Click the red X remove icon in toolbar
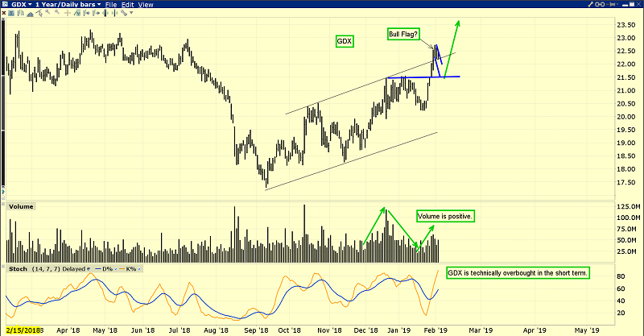This screenshot has width=644, height=336. point(4,13)
